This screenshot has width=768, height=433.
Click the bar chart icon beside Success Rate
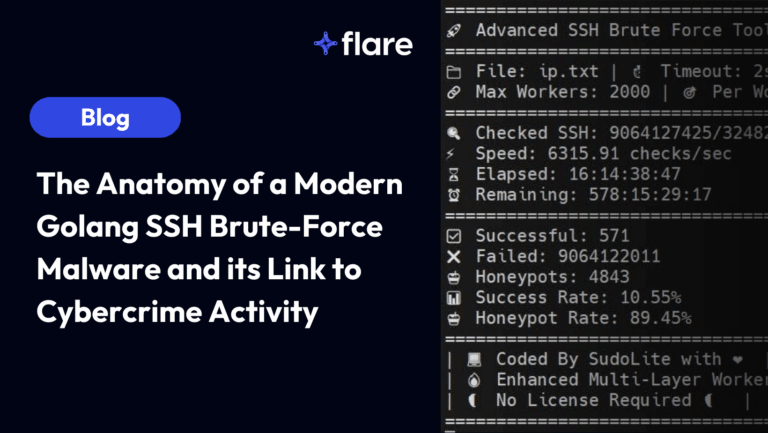[453, 297]
